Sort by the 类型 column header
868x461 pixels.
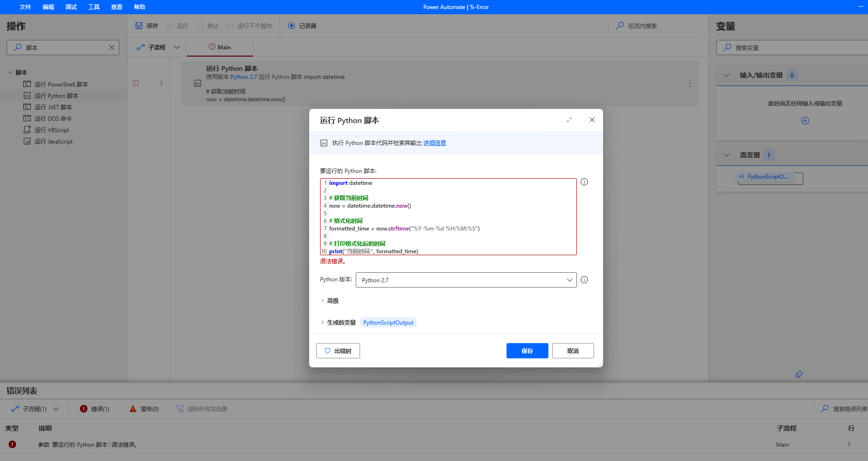point(12,428)
